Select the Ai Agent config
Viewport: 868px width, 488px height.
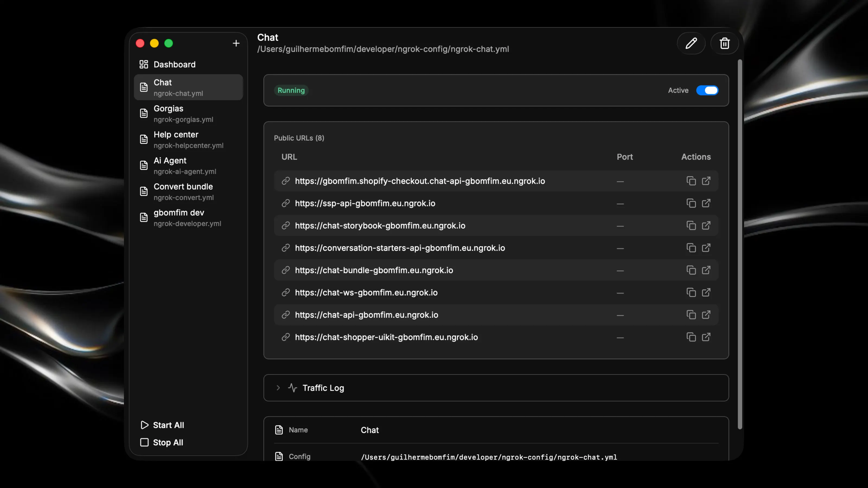[x=188, y=165]
